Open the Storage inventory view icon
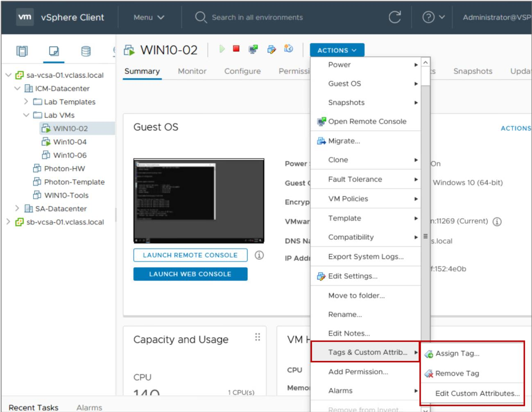 point(86,51)
